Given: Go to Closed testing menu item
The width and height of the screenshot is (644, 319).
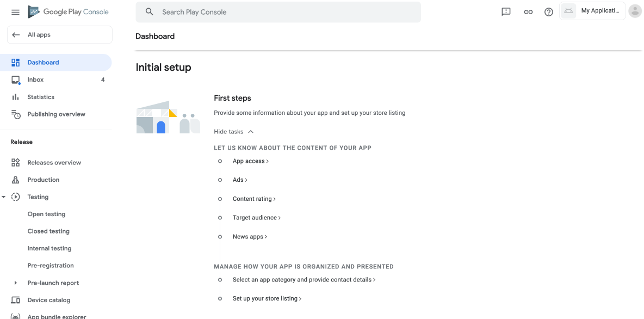Looking at the screenshot, I should click(48, 231).
